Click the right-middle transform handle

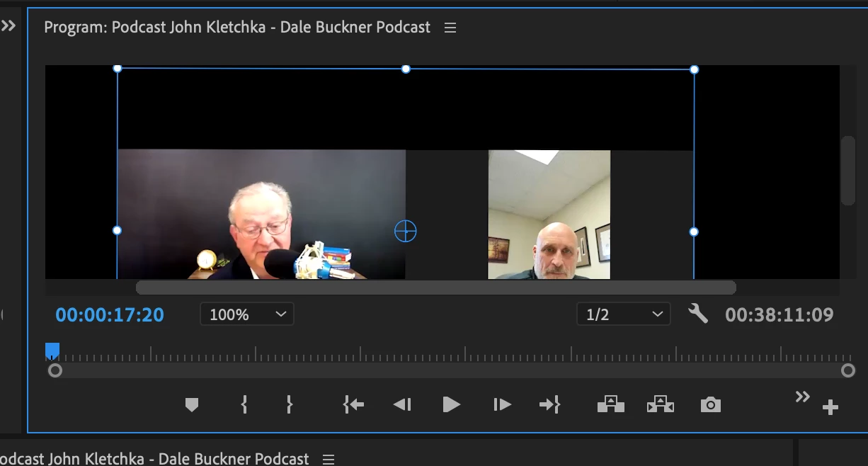point(694,232)
